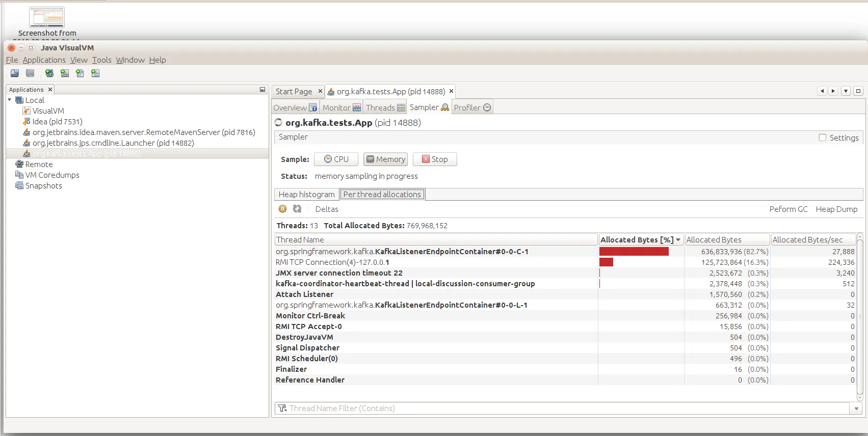Click the scroll documents left arrow
The width and height of the screenshot is (868, 436).
point(822,91)
